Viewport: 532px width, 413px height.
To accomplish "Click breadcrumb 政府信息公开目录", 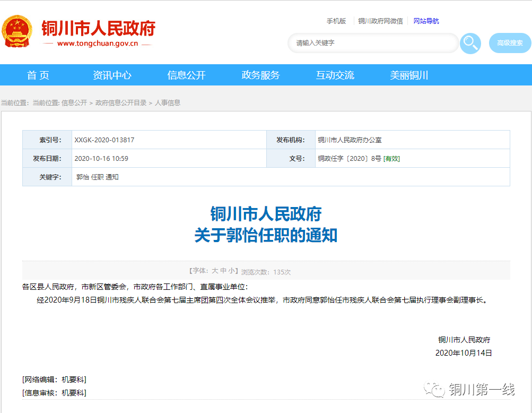I will point(121,102).
